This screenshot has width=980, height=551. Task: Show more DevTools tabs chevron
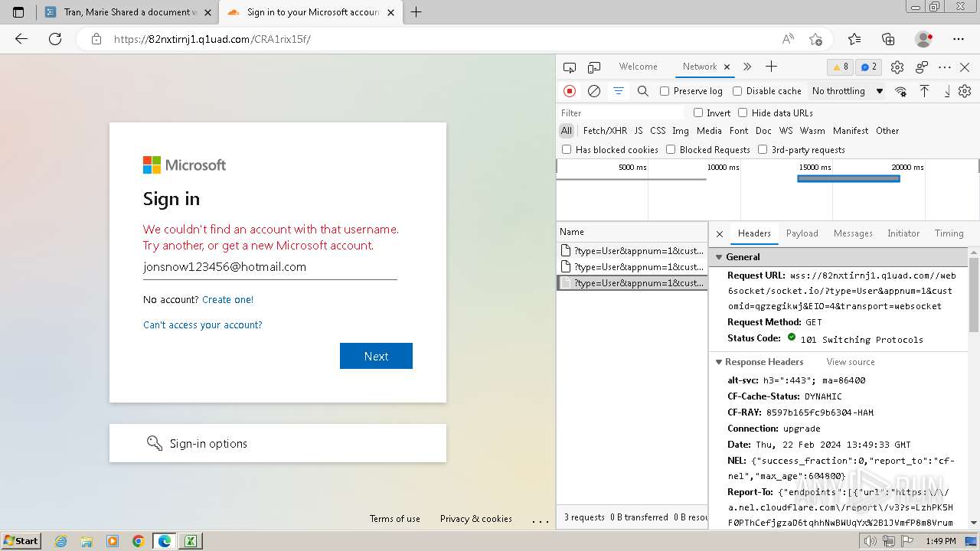click(x=747, y=67)
